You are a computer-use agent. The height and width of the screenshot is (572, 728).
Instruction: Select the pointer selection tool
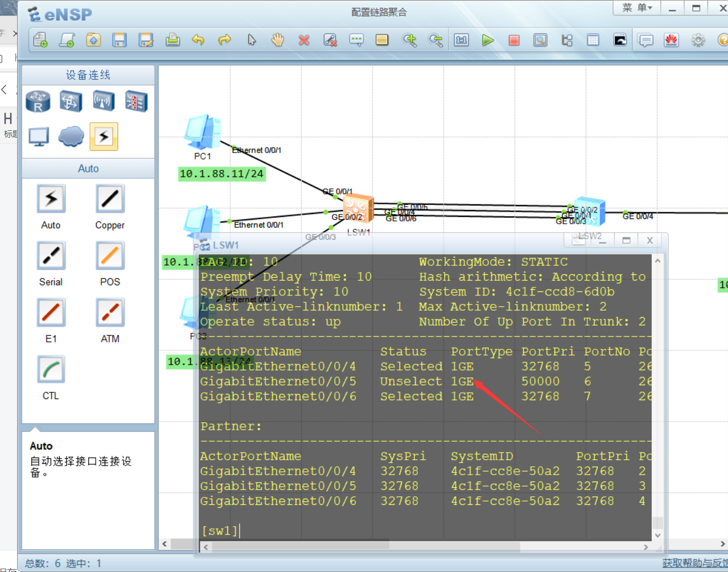(252, 40)
